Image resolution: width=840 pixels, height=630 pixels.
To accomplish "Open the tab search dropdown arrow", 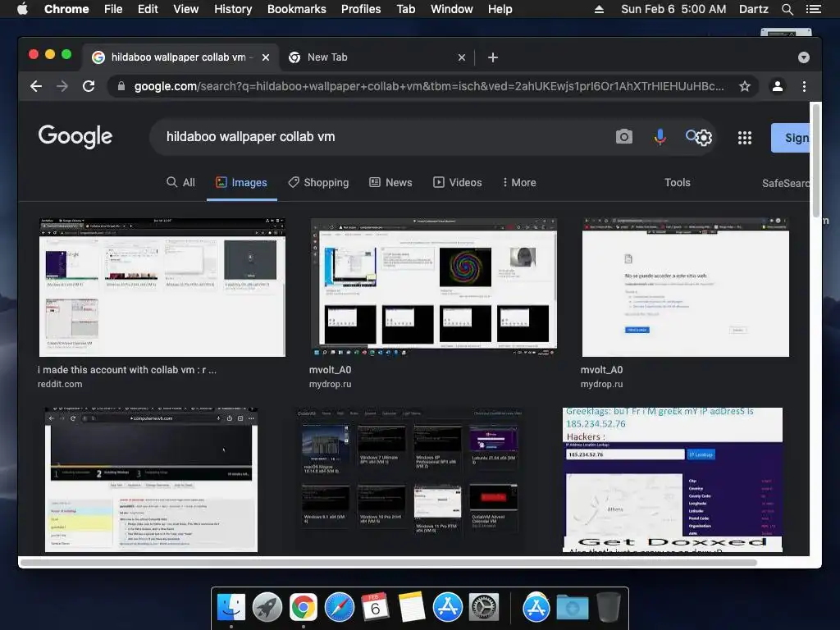I will 804,57.
